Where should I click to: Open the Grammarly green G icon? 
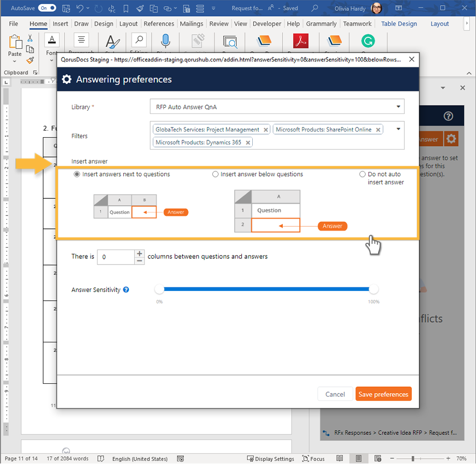368,41
